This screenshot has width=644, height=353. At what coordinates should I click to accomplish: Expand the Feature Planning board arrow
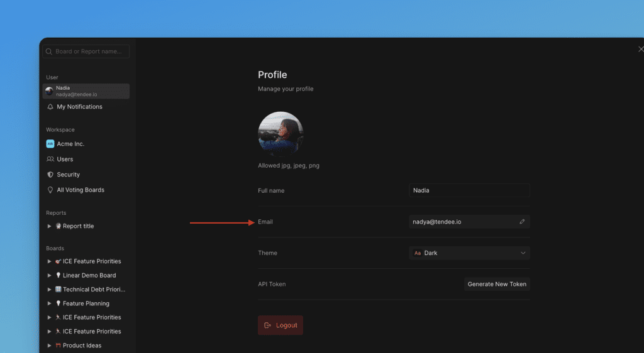[x=50, y=303]
